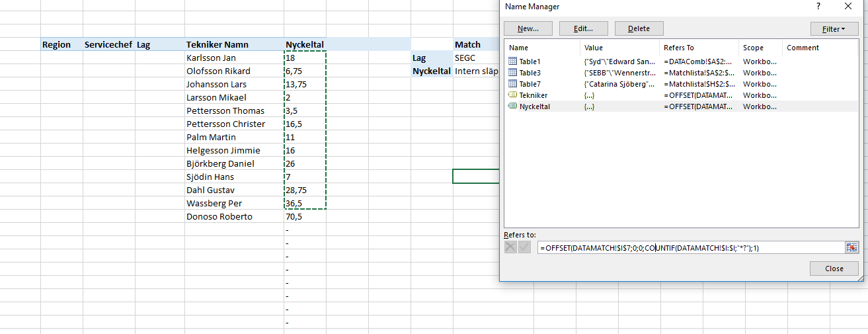Click the Value column header

tap(594, 48)
